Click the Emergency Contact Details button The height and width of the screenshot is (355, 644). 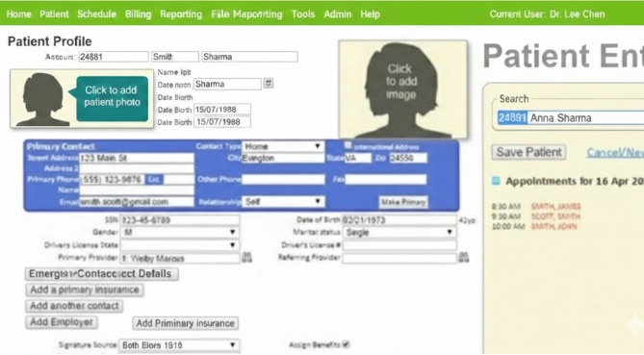[x=102, y=274]
